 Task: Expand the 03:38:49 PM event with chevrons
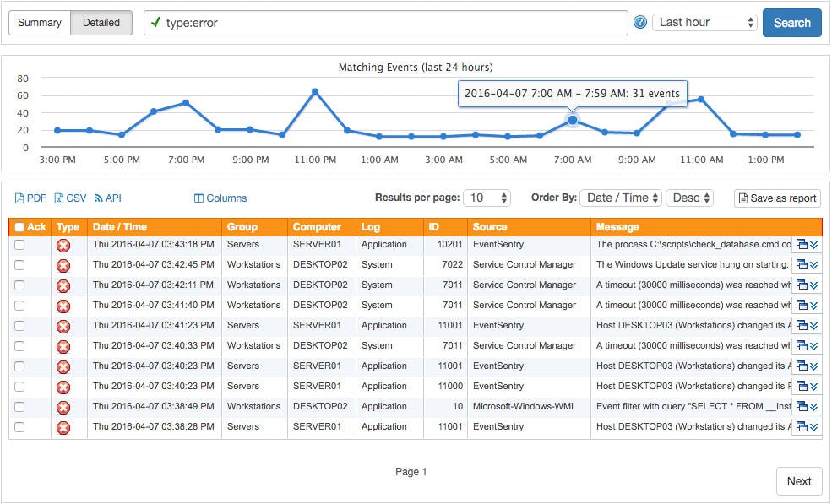[x=814, y=406]
